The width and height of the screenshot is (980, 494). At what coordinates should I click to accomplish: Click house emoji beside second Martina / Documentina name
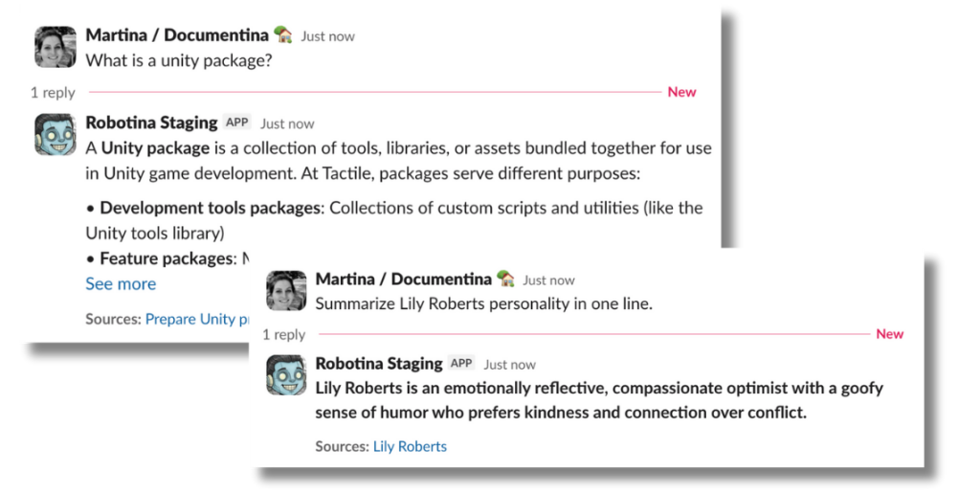pos(505,280)
